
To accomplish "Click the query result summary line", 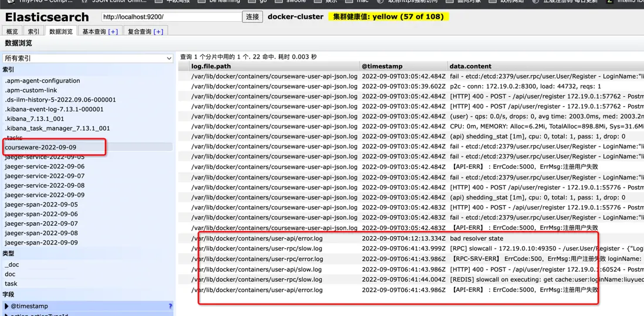I will click(x=249, y=57).
